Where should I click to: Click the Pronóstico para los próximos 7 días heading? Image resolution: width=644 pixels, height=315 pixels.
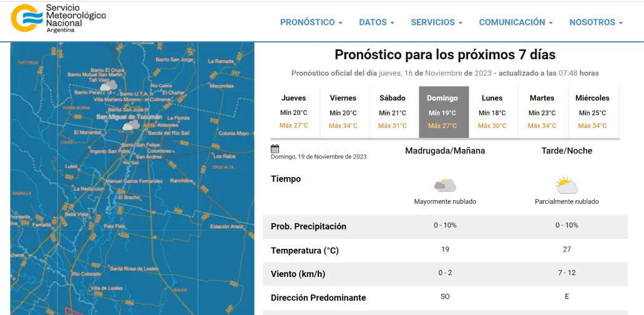tap(445, 54)
